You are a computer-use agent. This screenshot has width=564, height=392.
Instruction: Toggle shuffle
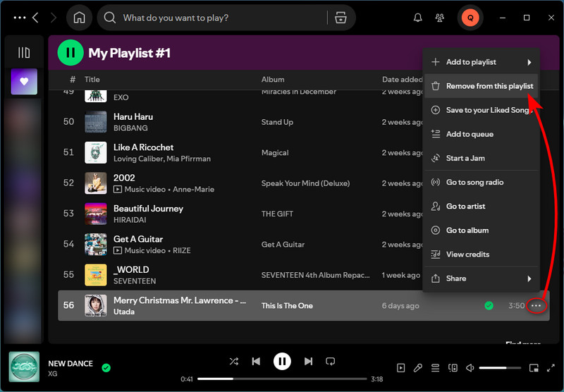pos(234,361)
